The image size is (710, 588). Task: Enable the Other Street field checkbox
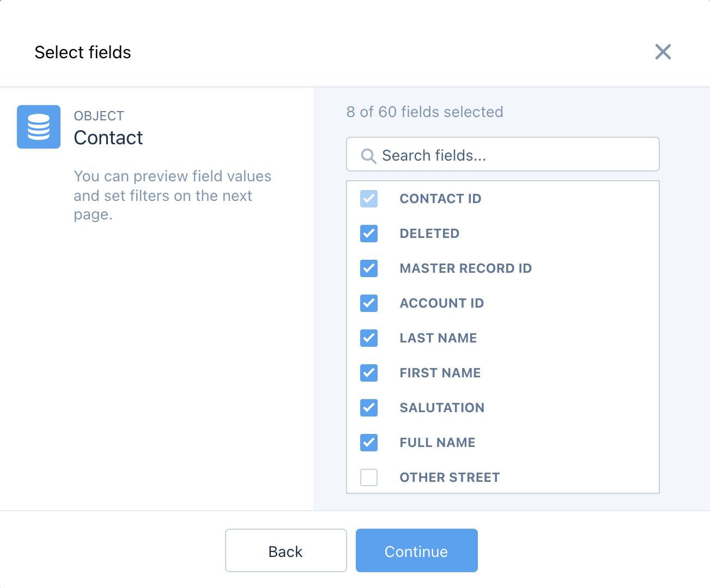[369, 477]
